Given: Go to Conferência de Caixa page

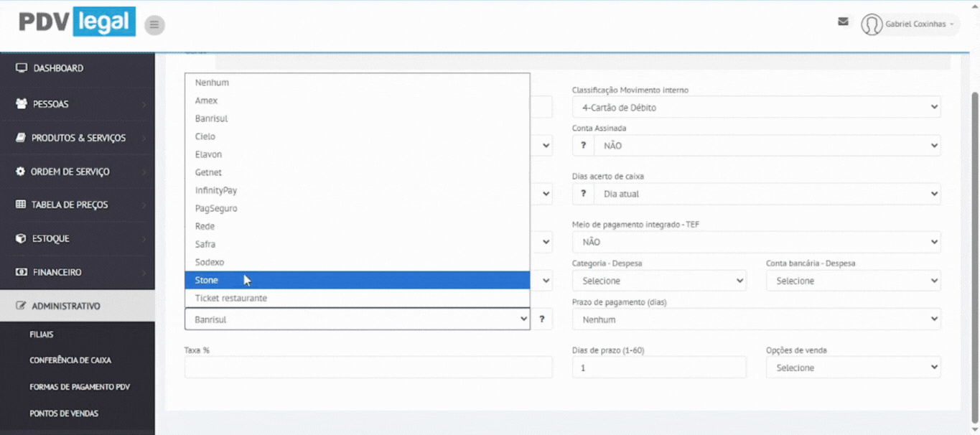Looking at the screenshot, I should click(x=70, y=360).
